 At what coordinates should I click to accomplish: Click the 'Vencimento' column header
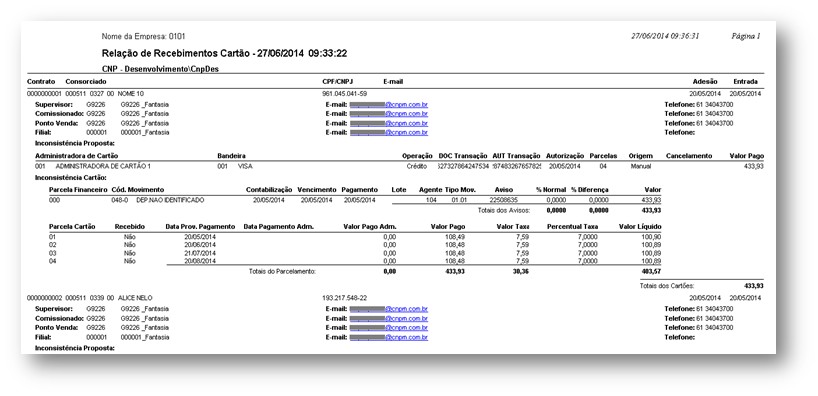tap(317, 190)
